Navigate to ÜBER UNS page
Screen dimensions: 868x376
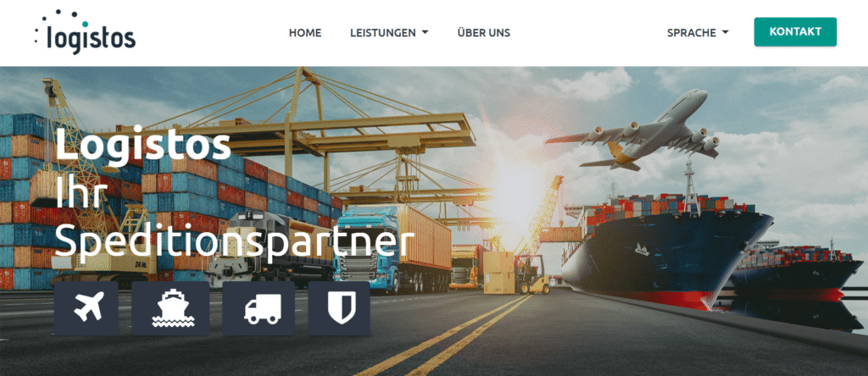(x=484, y=33)
